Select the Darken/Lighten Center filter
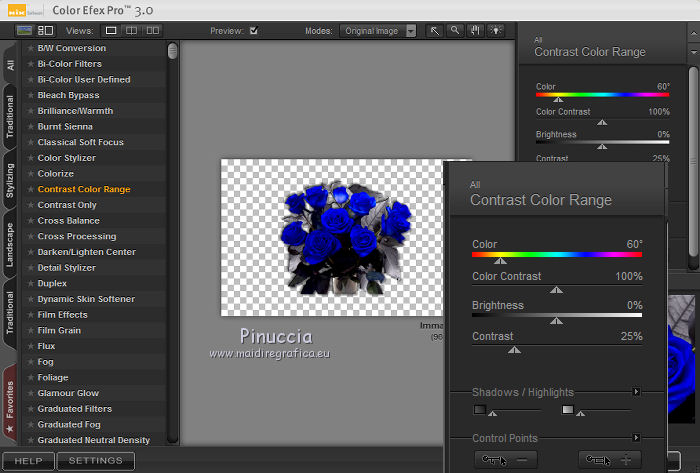The width and height of the screenshot is (700, 473). coord(87,252)
